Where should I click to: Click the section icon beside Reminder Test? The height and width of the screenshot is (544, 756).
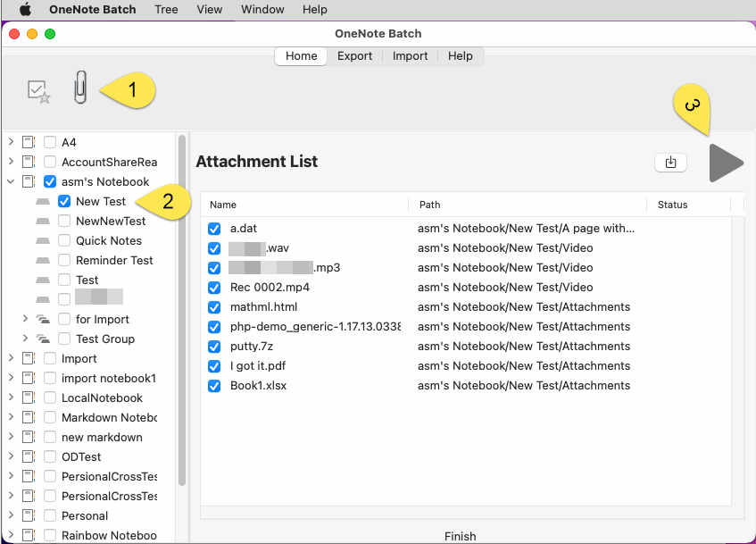[43, 261]
